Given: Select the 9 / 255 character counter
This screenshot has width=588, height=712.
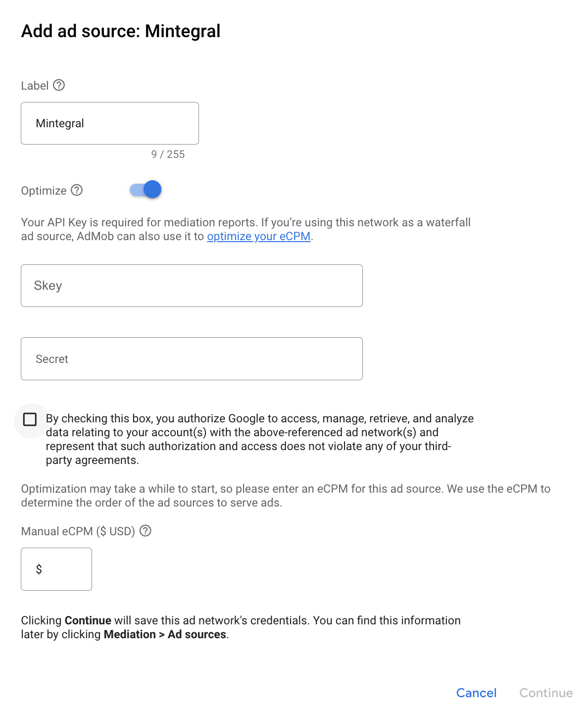Looking at the screenshot, I should [x=168, y=154].
